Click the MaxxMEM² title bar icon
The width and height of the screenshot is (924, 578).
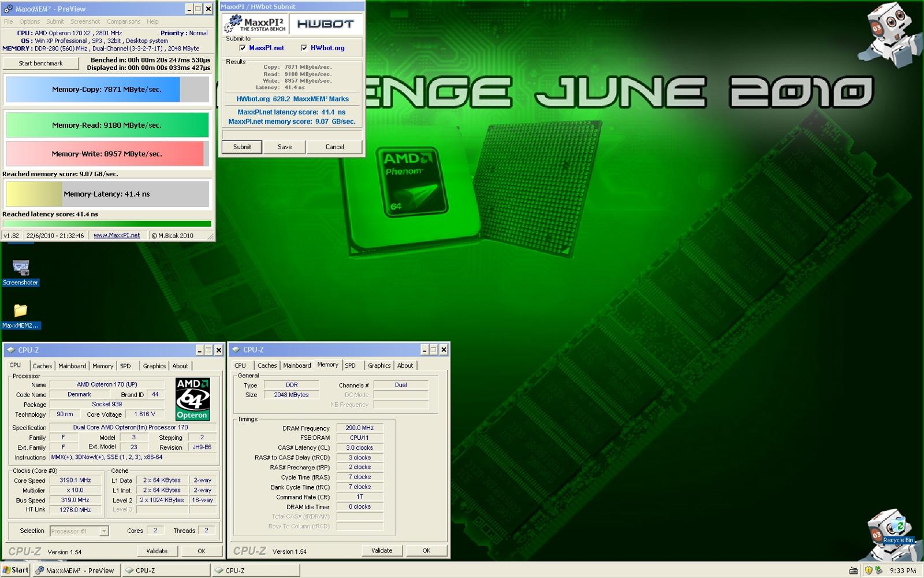[8, 9]
